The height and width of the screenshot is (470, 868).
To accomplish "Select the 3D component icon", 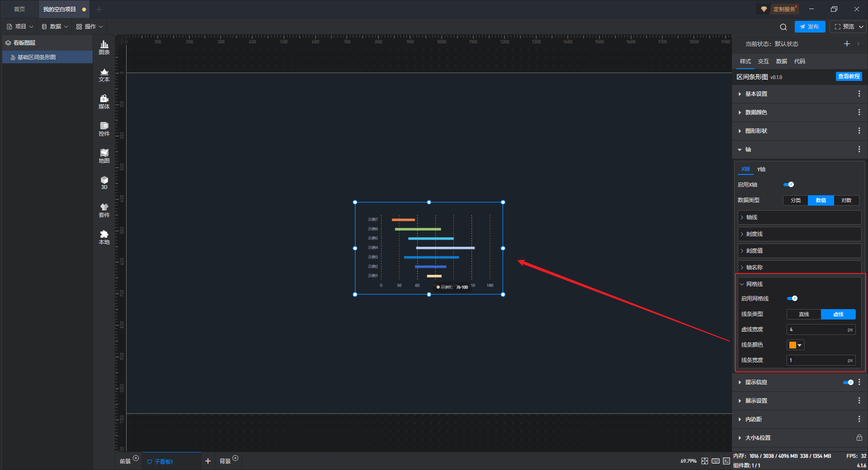I will [x=104, y=183].
